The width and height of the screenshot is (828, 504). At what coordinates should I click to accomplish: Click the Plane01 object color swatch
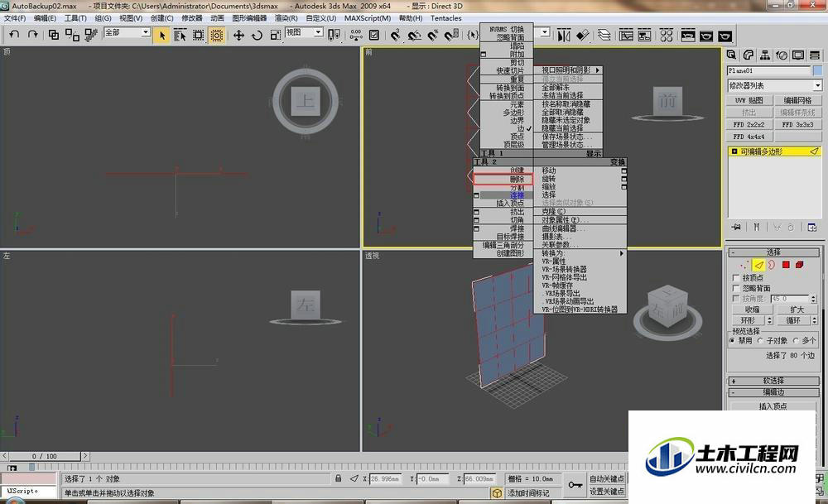817,70
